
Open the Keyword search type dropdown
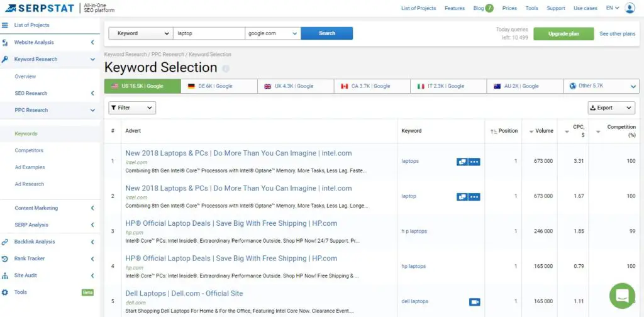click(x=140, y=33)
